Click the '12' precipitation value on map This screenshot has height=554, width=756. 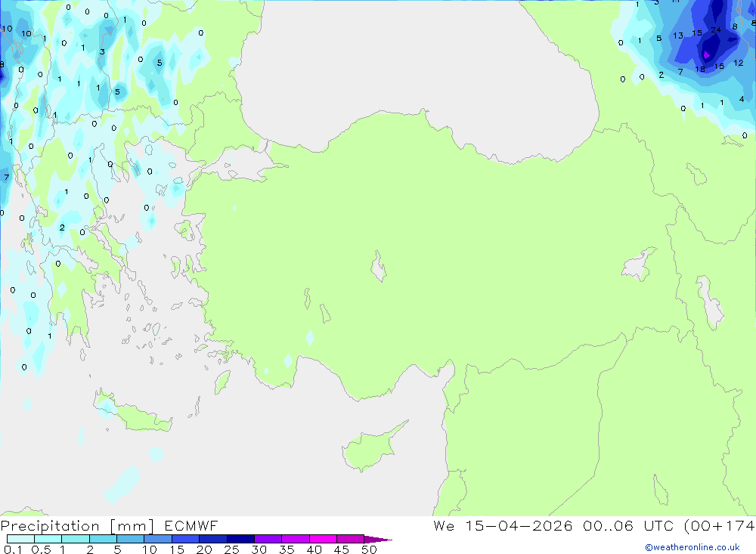tap(738, 63)
